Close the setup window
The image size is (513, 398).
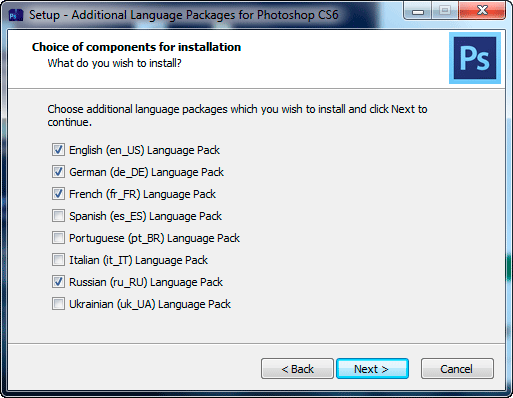coord(482,11)
